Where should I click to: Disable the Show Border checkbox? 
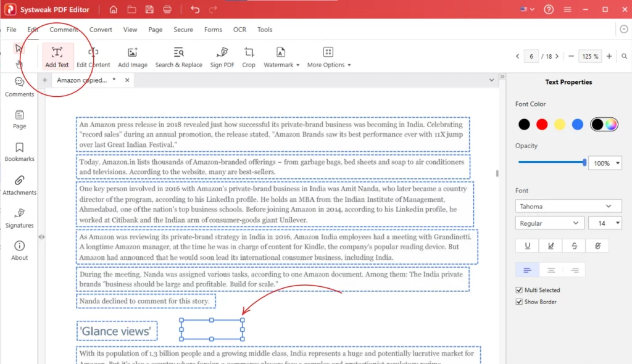click(x=519, y=302)
